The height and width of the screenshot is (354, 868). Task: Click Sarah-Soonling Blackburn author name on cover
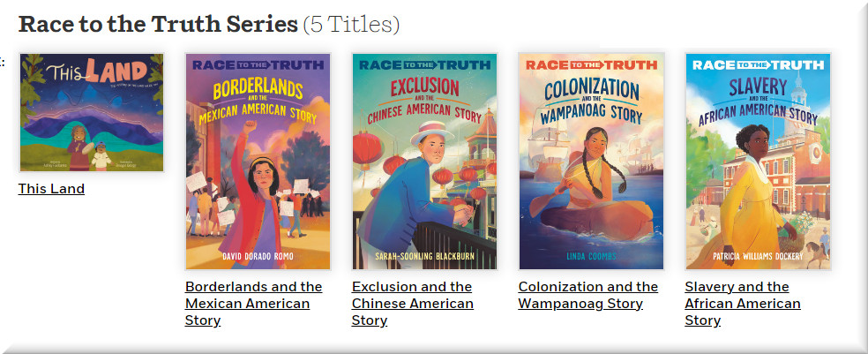coord(424,257)
